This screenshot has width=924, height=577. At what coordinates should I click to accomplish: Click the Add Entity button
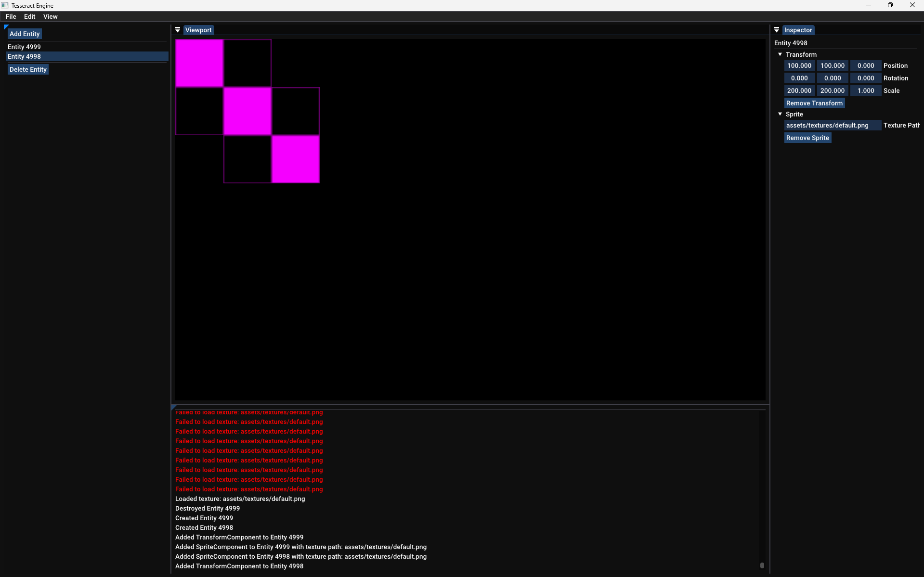(x=25, y=34)
